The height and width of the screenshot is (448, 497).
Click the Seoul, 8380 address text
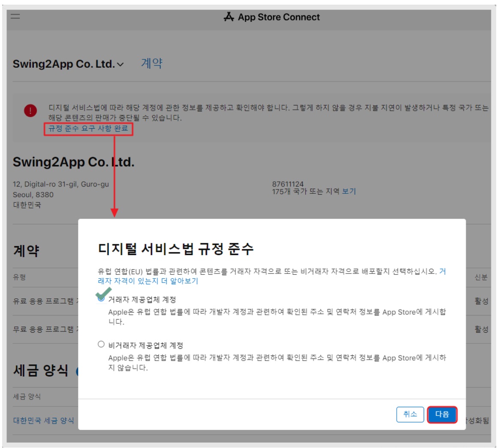pyautogui.click(x=33, y=195)
